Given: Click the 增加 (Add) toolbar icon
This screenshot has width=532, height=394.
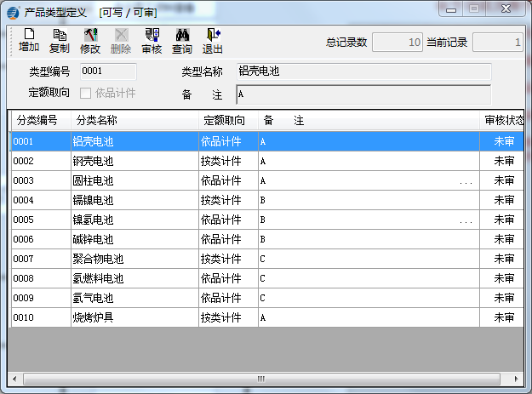Looking at the screenshot, I should (x=29, y=40).
